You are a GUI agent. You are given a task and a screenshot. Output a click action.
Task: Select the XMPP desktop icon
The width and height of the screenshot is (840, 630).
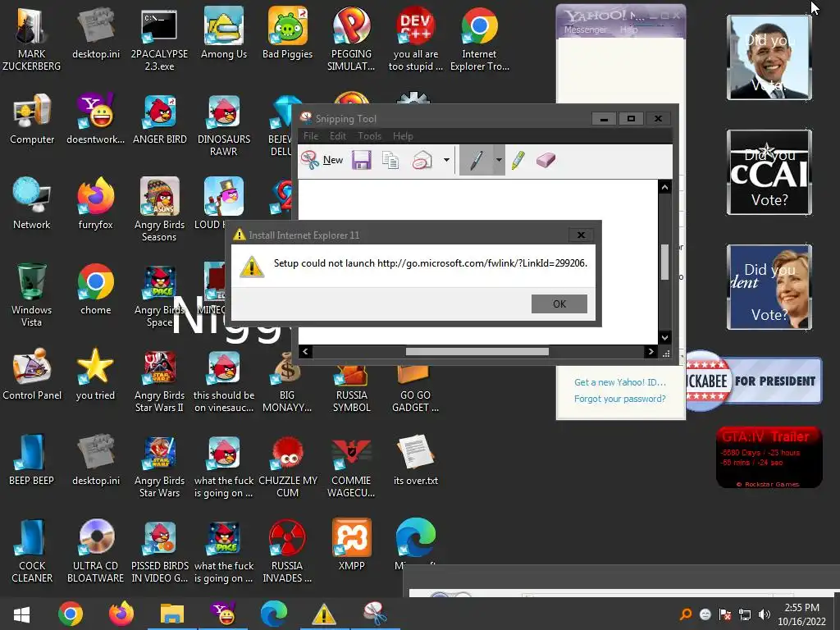(351, 545)
